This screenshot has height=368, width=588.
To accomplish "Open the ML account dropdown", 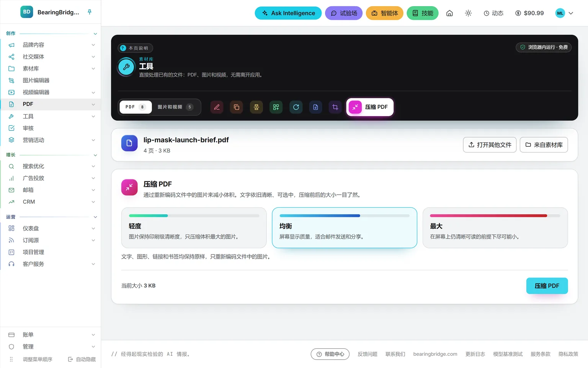I will pos(564,13).
